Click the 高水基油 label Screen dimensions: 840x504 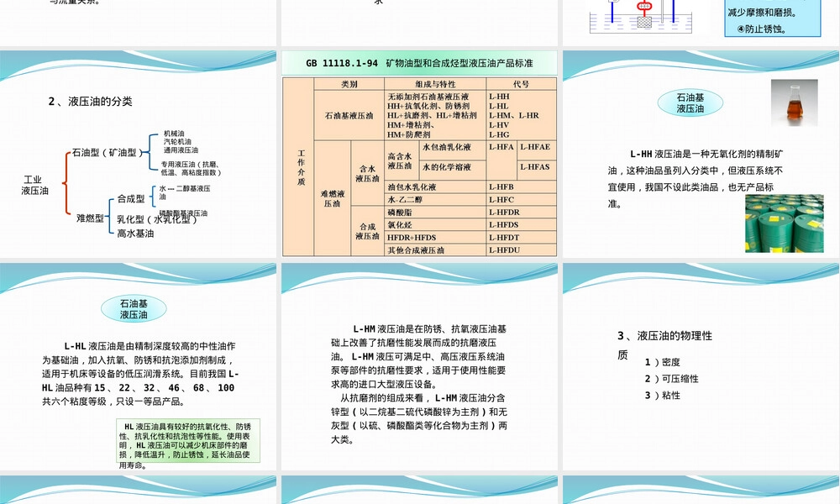tap(135, 233)
